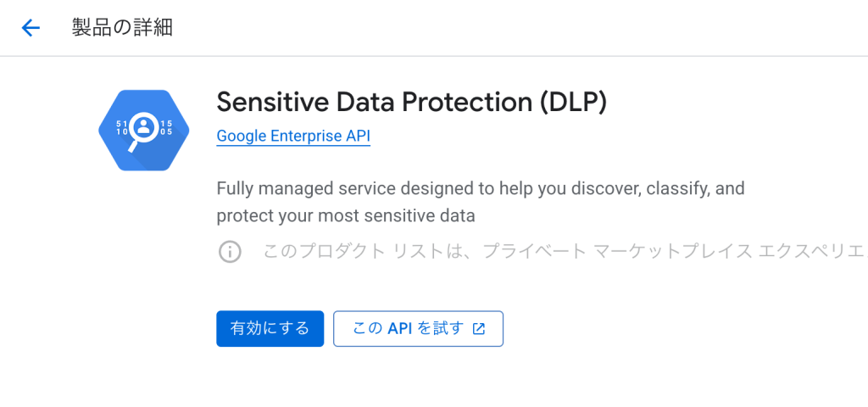Click the word "API" in the try button
868x407 pixels.
click(400, 328)
